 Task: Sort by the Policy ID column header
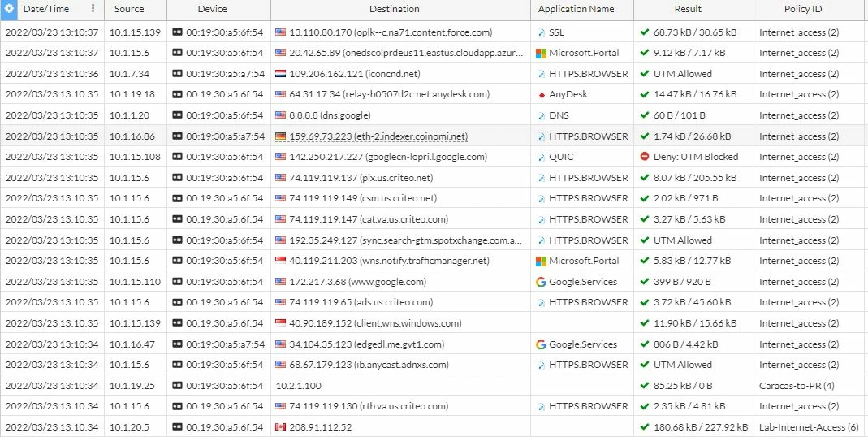click(x=803, y=9)
